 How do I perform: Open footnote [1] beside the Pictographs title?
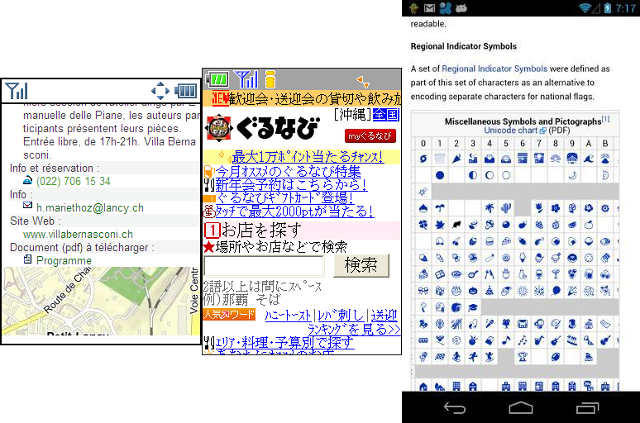(605, 119)
